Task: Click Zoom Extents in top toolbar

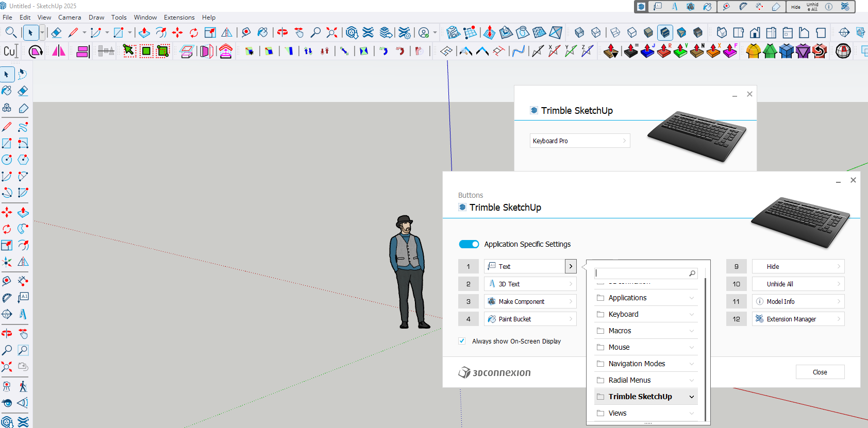Action: point(332,32)
